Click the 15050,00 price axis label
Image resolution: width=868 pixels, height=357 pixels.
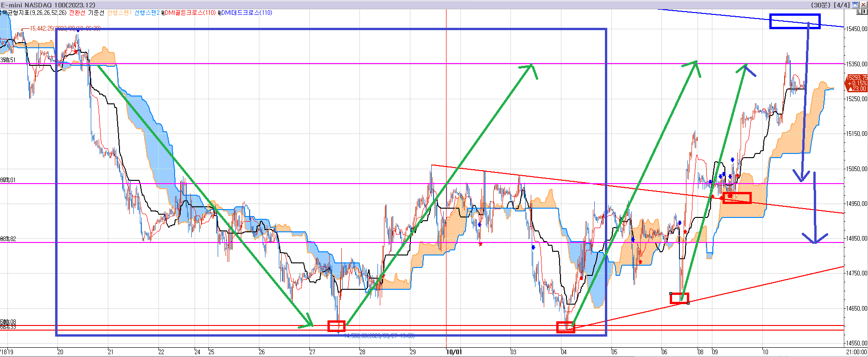[x=857, y=169]
